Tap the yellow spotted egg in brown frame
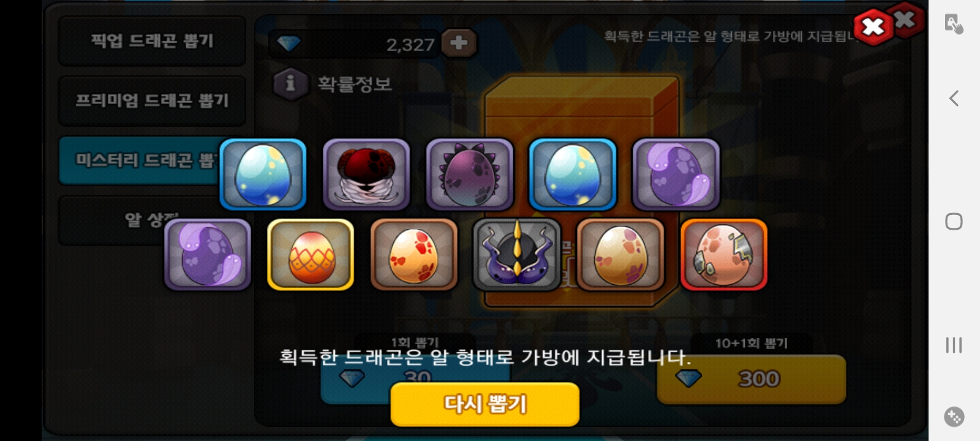 620,254
